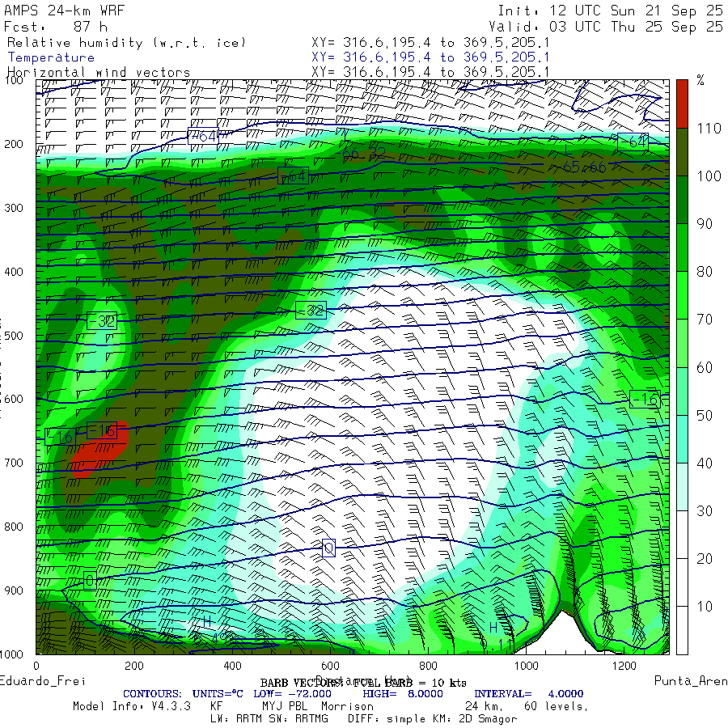Click the boxed -32 label near the plot center
The height and width of the screenshot is (728, 728).
click(x=311, y=310)
